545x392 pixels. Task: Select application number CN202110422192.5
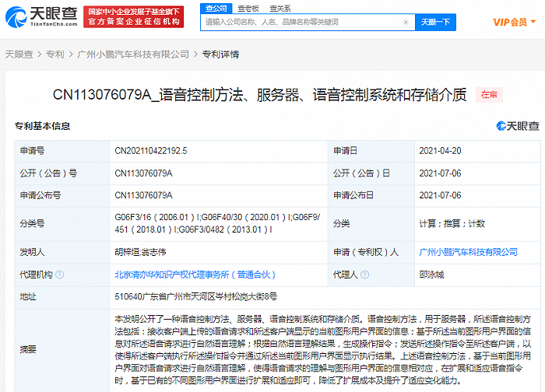point(151,151)
